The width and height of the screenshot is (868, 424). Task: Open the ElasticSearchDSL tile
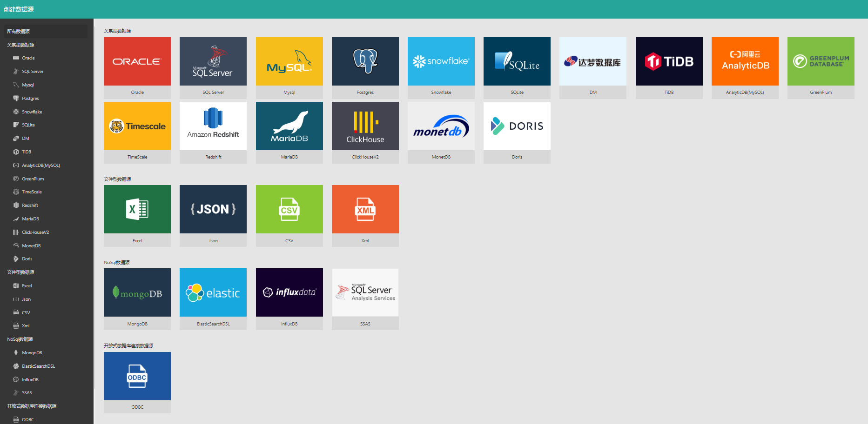pos(213,299)
